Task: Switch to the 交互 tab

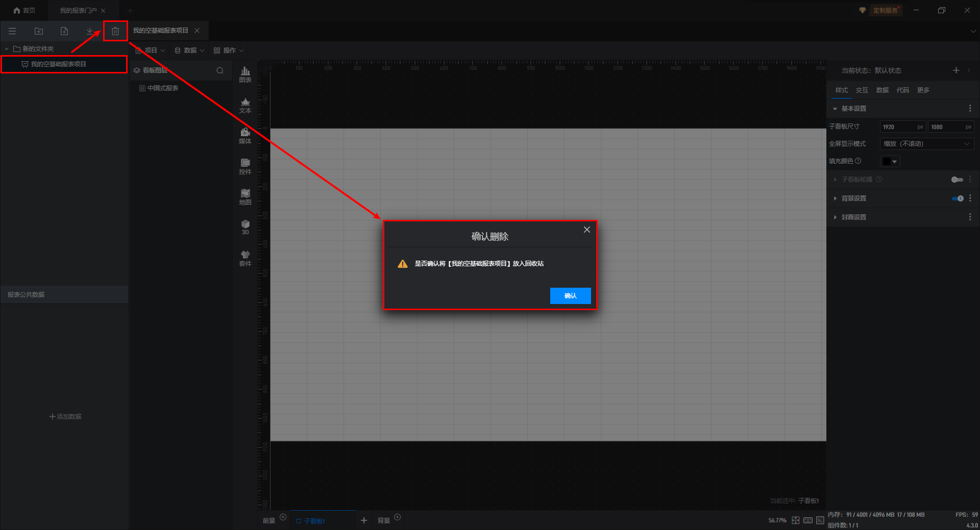Action: click(862, 90)
